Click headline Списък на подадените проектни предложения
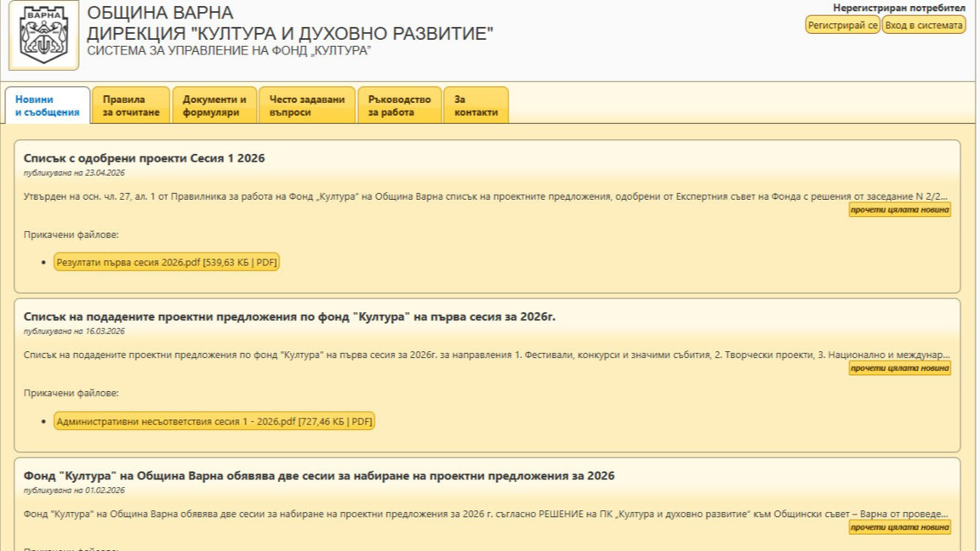The image size is (980, 551). pyautogui.click(x=289, y=316)
